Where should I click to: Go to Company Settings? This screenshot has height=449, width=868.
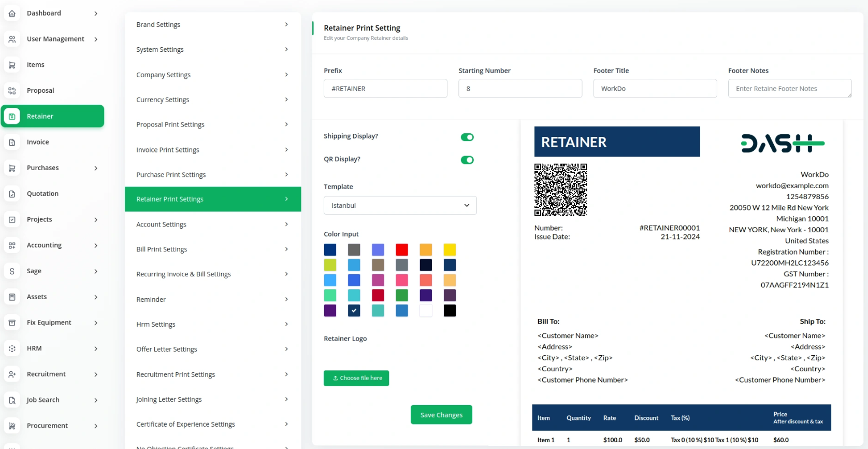point(213,75)
